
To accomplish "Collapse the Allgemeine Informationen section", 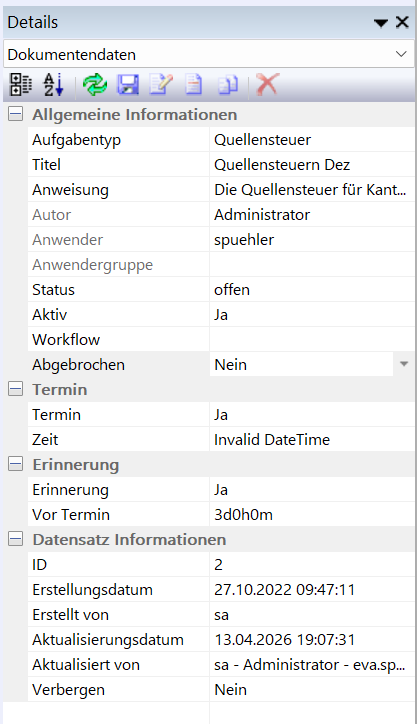I will [15, 115].
